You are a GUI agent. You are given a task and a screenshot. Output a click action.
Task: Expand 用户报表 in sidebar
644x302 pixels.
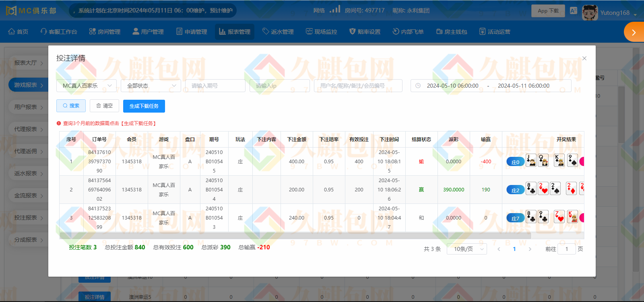[28, 107]
